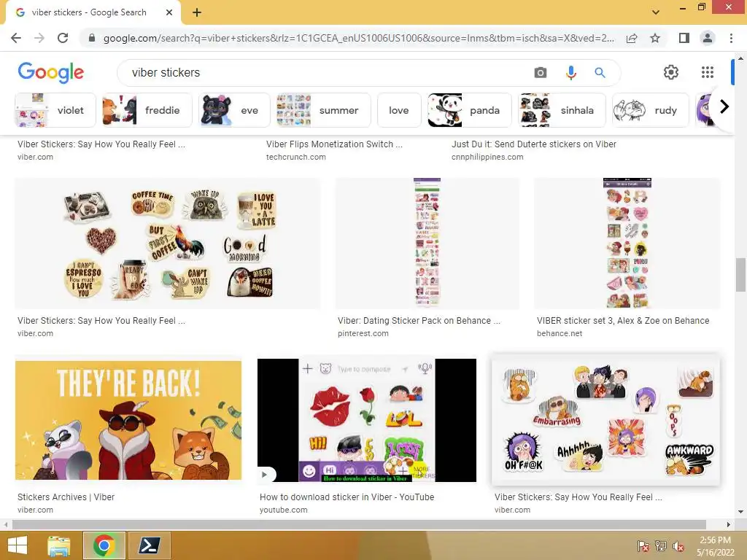This screenshot has width=747, height=560.
Task: Click cnnphilippines.com source text
Action: coord(487,157)
